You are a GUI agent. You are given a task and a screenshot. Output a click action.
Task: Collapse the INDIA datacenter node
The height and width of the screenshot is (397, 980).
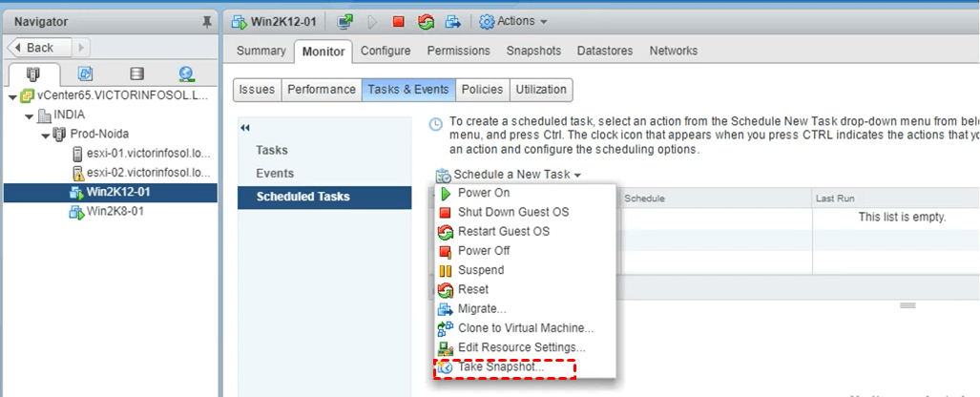click(x=29, y=116)
